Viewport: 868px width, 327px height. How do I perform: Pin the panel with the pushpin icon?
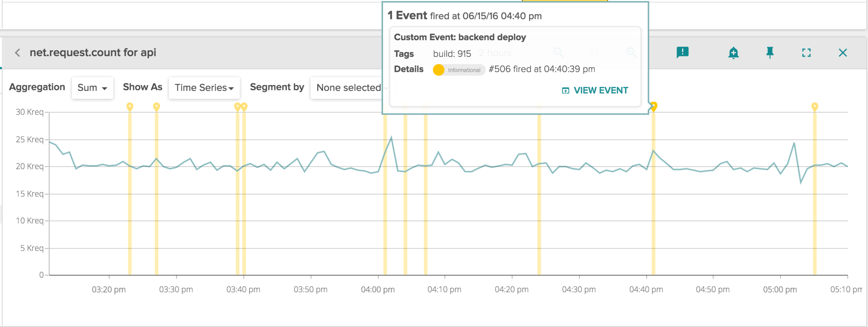click(770, 53)
